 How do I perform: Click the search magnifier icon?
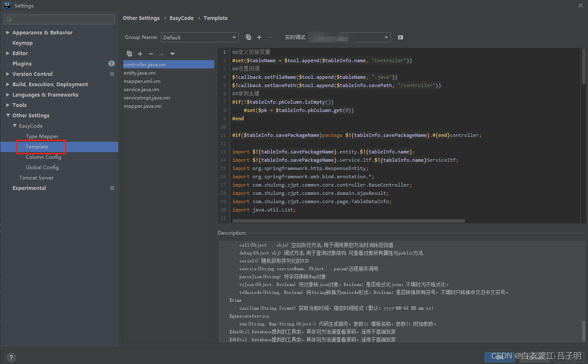pyautogui.click(x=9, y=19)
